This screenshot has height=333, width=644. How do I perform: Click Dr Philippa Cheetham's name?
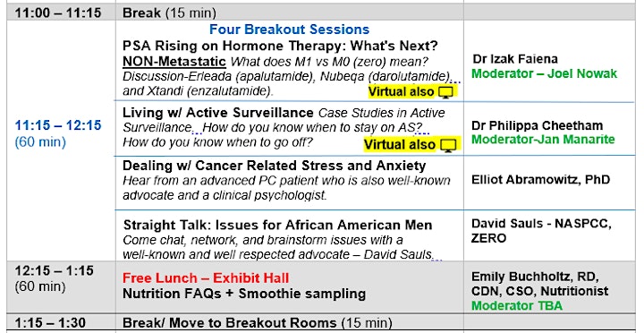tap(538, 125)
